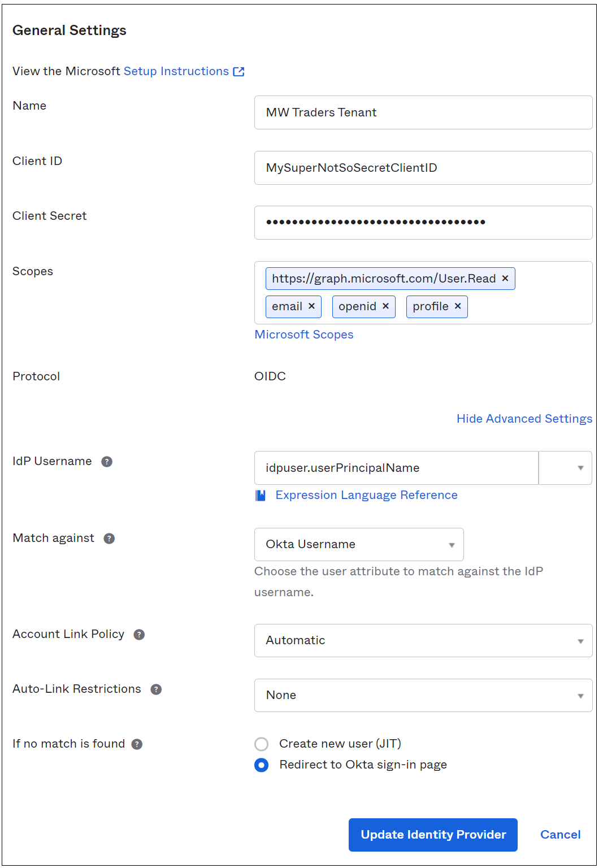
Task: Click into the Client ID input field
Action: coord(423,168)
